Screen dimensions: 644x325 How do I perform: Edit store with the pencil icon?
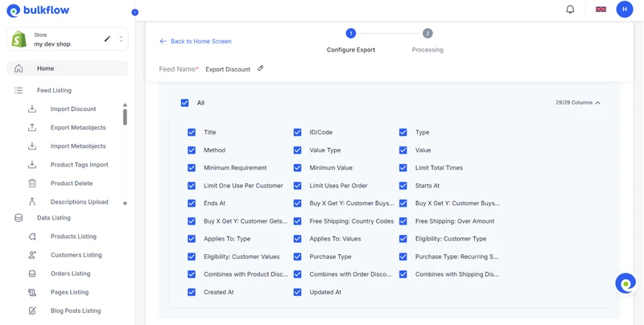(x=107, y=39)
